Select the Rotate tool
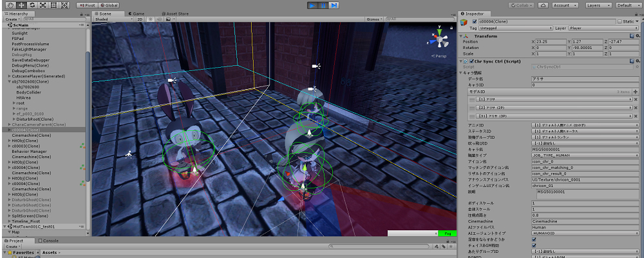Screen dimensions: 644x258 [x=32, y=5]
